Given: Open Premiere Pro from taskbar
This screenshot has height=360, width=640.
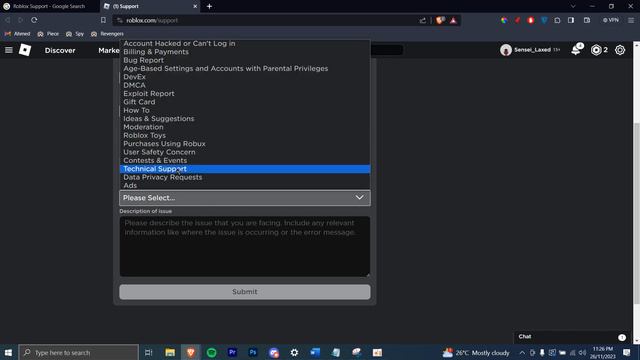Looking at the screenshot, I should [x=232, y=352].
